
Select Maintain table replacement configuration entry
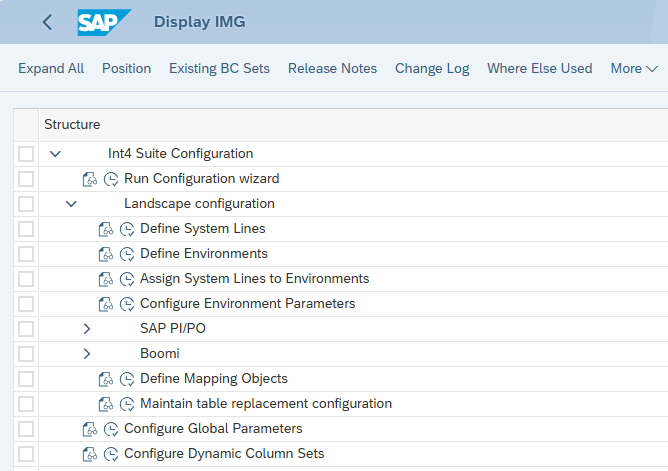point(265,404)
